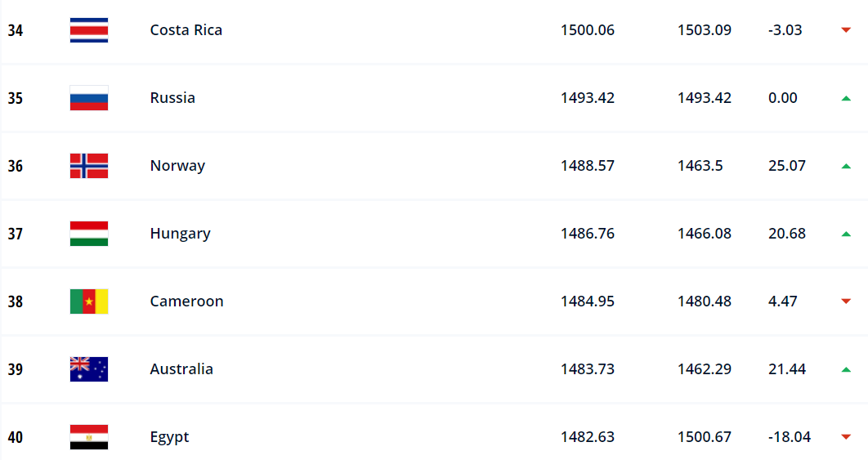Click the Australia flag icon
This screenshot has height=460, width=868.
(88, 369)
